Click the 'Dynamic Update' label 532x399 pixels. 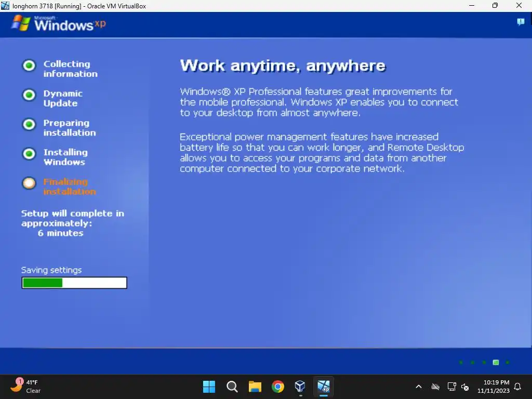(x=63, y=98)
